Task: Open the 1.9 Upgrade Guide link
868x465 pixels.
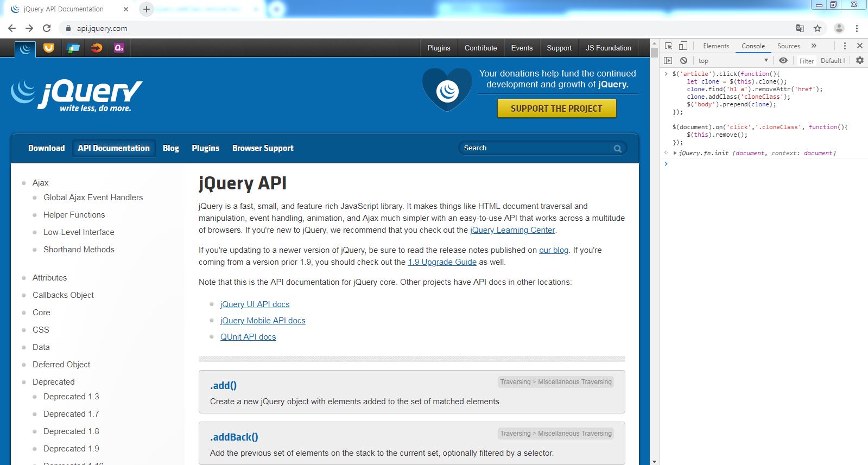Action: point(442,262)
